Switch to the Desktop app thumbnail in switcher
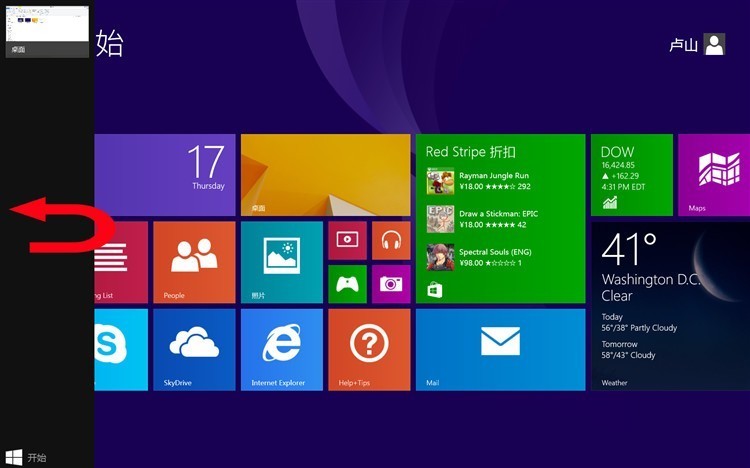Image resolution: width=750 pixels, height=468 pixels. coord(47,32)
